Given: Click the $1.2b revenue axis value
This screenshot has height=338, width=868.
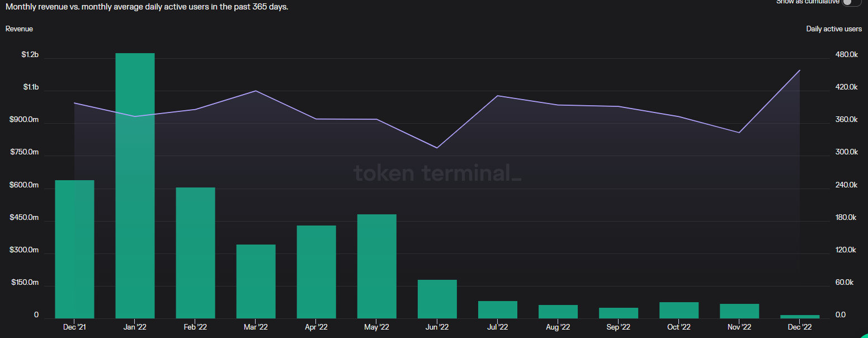Looking at the screenshot, I should (x=30, y=55).
